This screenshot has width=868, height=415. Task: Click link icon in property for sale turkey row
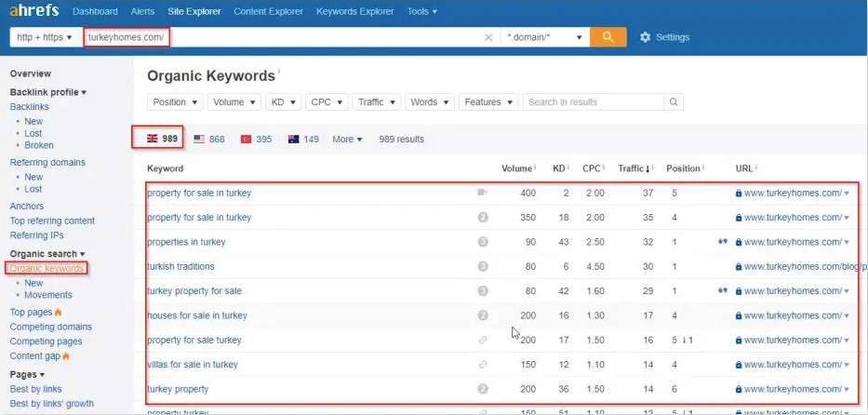[483, 340]
